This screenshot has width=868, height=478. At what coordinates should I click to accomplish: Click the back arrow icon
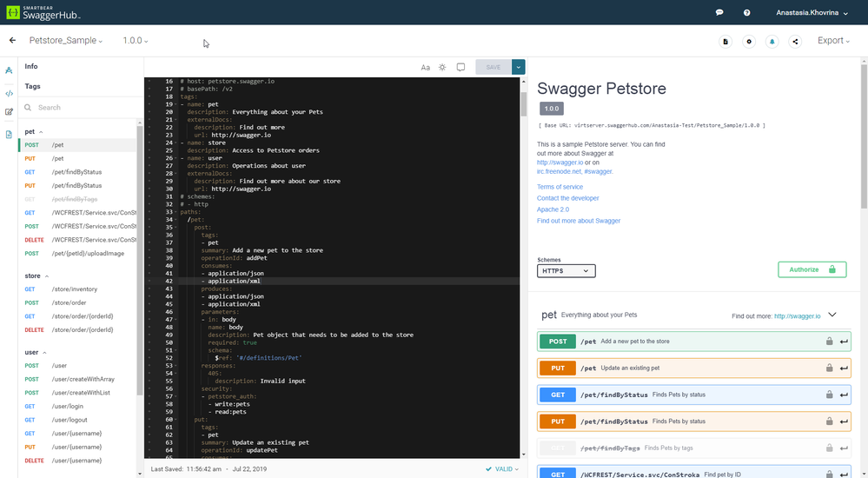(12, 41)
